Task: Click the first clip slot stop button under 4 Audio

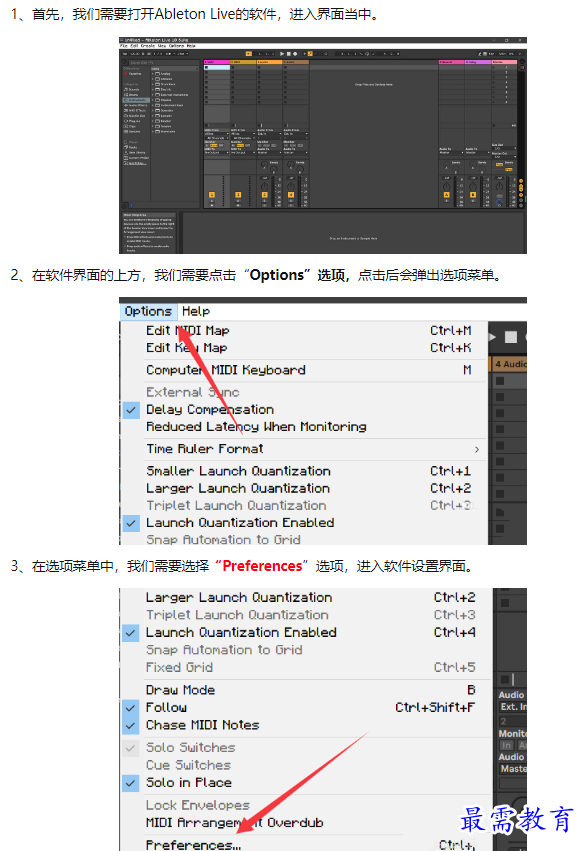Action: (x=500, y=381)
